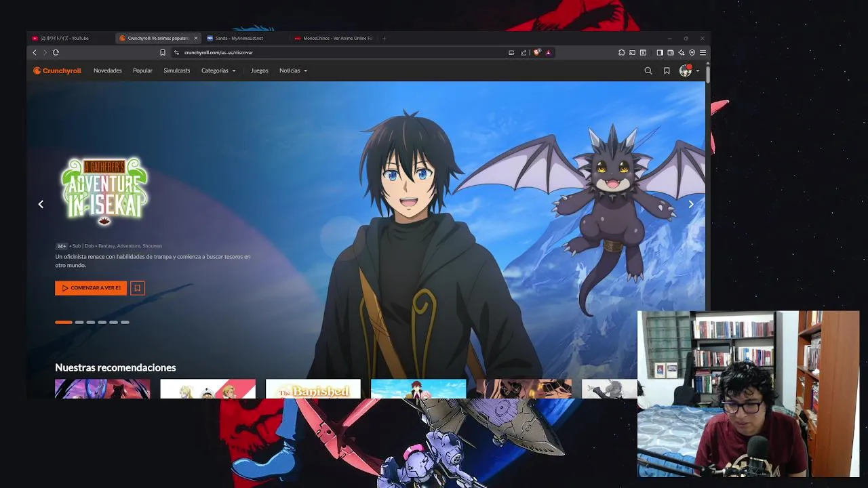Open the Crunchyroll home logo
The image size is (868, 488).
pos(57,70)
